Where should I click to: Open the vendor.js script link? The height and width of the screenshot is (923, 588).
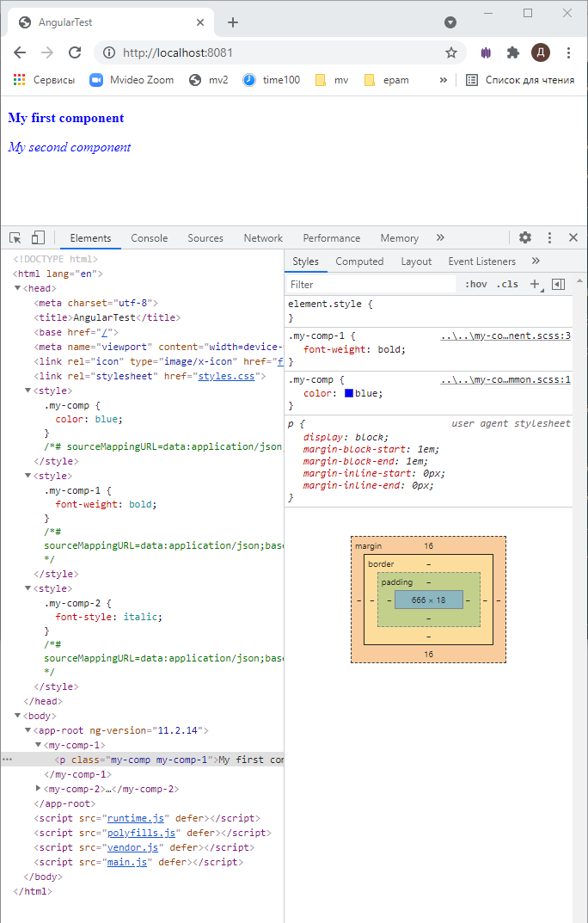[133, 847]
